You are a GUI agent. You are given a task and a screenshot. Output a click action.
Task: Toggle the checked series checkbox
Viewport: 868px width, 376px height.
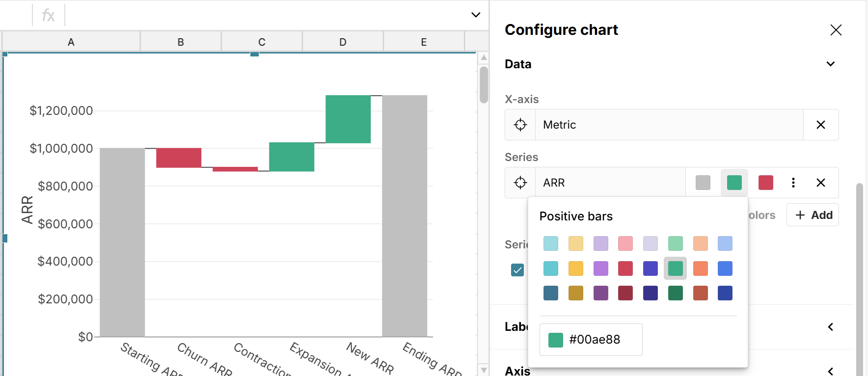(517, 270)
